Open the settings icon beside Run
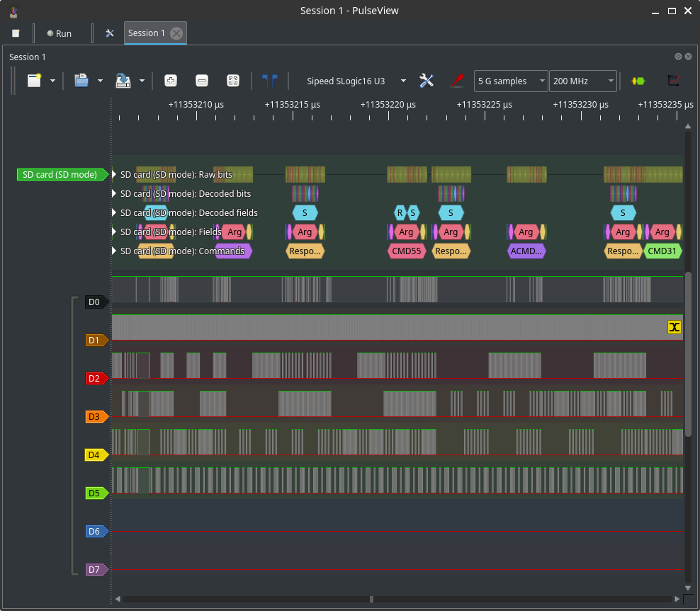The height and width of the screenshot is (611, 700). tap(110, 33)
